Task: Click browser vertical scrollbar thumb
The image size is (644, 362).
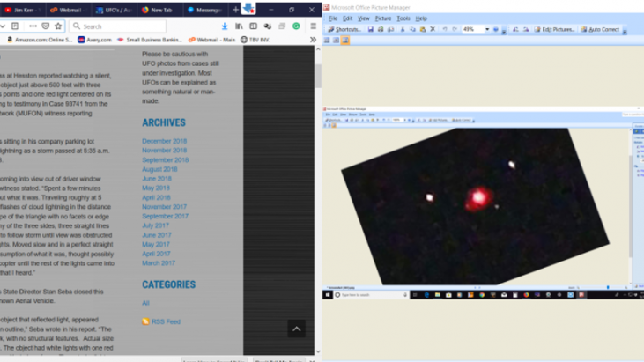Action: pyautogui.click(x=318, y=76)
